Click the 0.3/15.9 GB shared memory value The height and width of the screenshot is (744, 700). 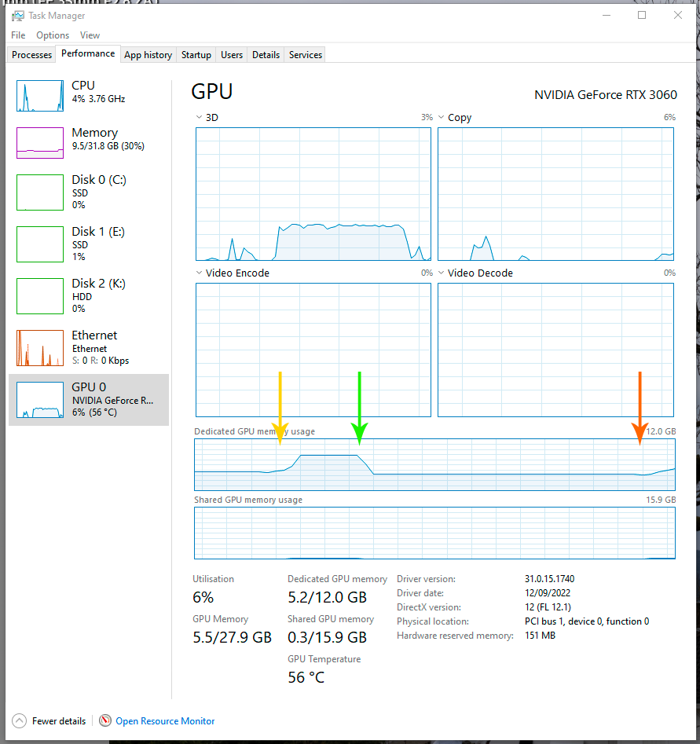[328, 637]
